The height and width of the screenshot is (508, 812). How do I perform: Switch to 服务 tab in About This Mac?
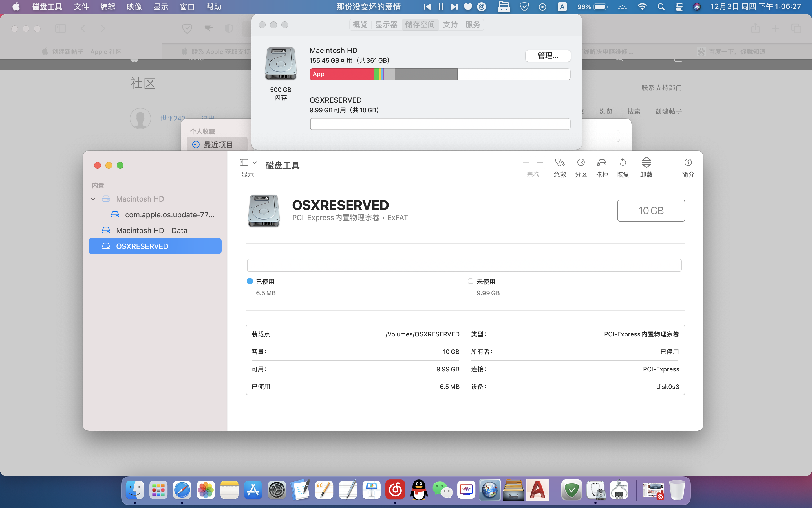pos(473,25)
